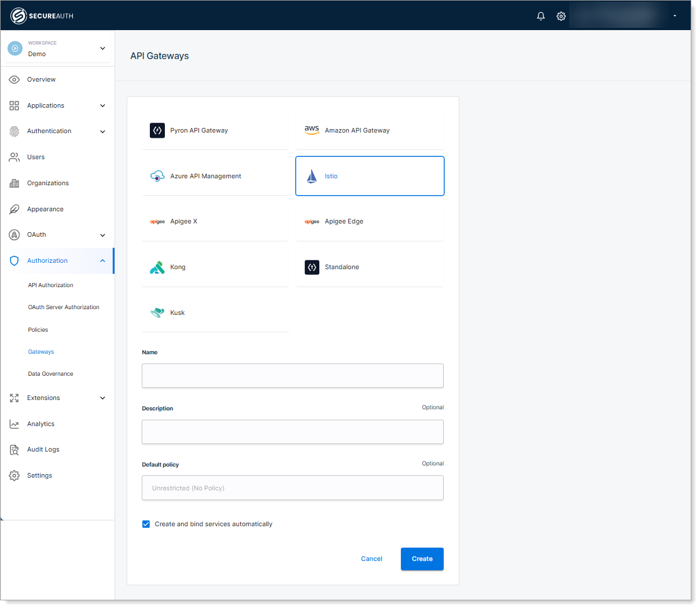Select Gateways submenu item
Viewport: 700px width, 609px height.
pos(41,352)
